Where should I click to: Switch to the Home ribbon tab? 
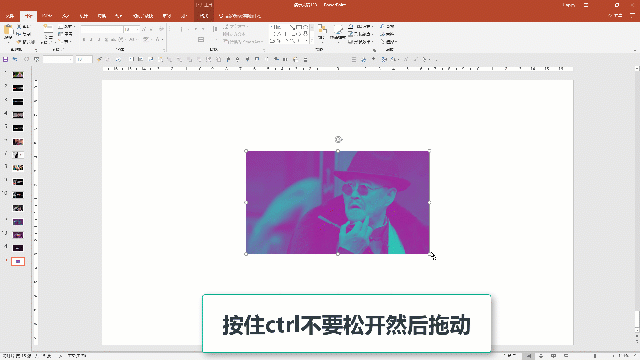pos(28,16)
